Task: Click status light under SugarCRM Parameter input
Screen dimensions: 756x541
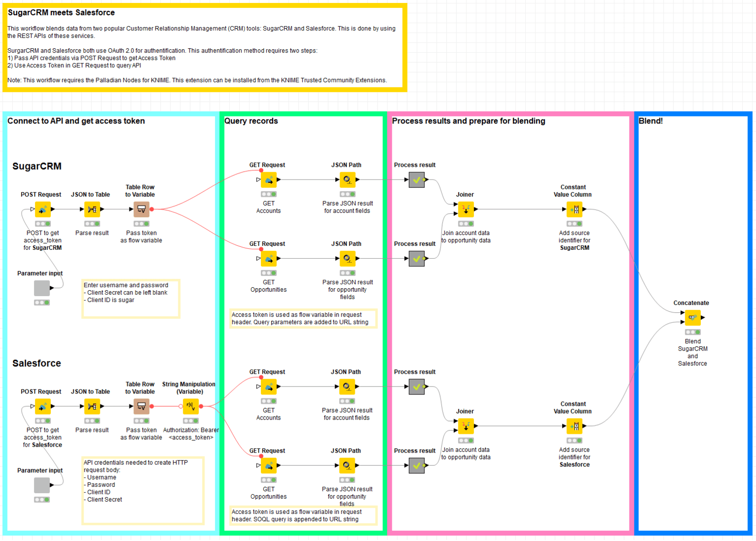Action: coord(42,303)
